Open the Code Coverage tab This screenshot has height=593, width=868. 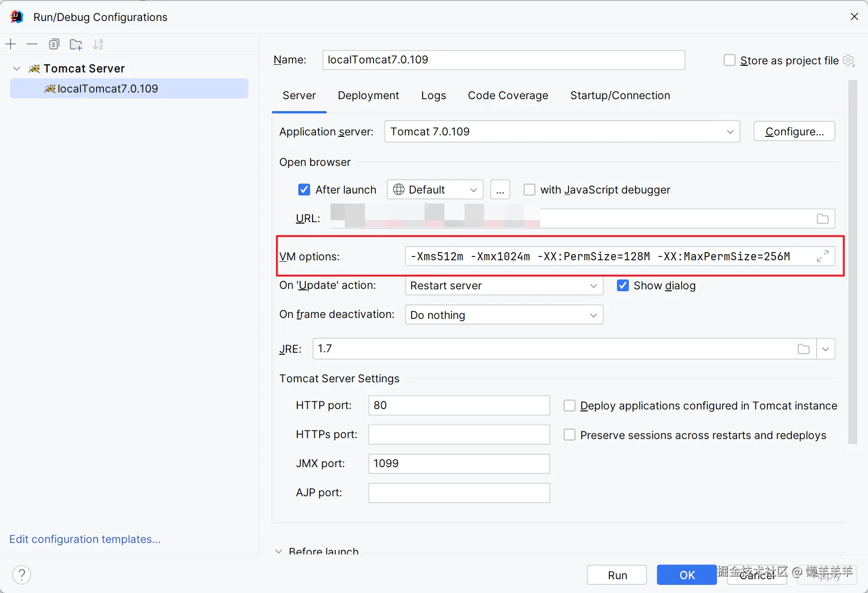[508, 95]
